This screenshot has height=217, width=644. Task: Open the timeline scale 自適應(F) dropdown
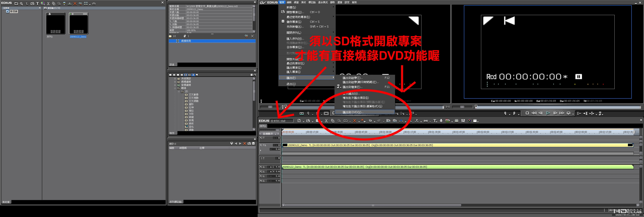(x=276, y=134)
